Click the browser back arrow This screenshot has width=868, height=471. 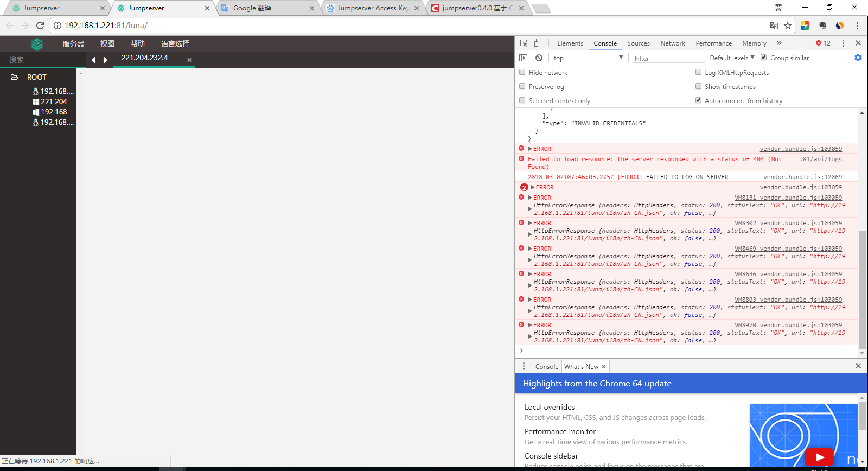(x=10, y=26)
